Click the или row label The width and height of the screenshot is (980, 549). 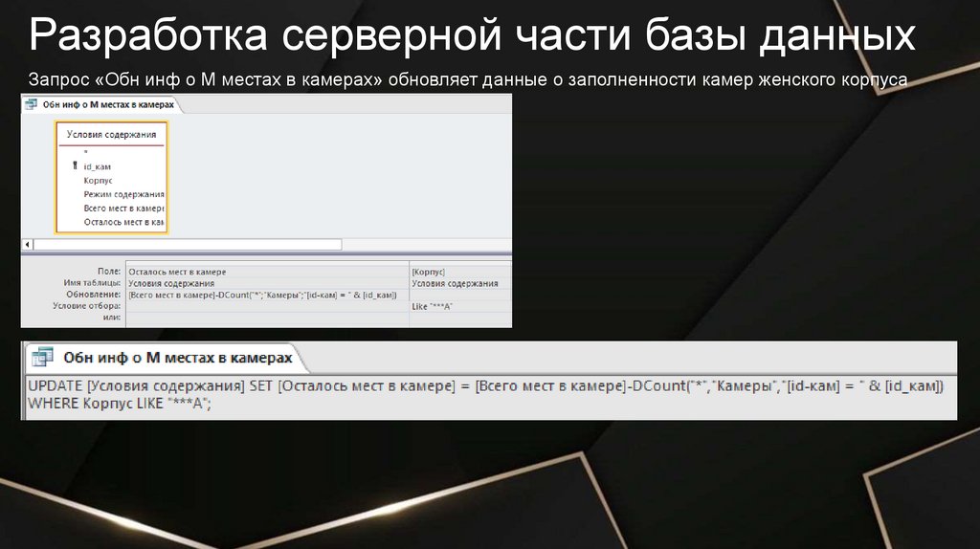pos(111,317)
